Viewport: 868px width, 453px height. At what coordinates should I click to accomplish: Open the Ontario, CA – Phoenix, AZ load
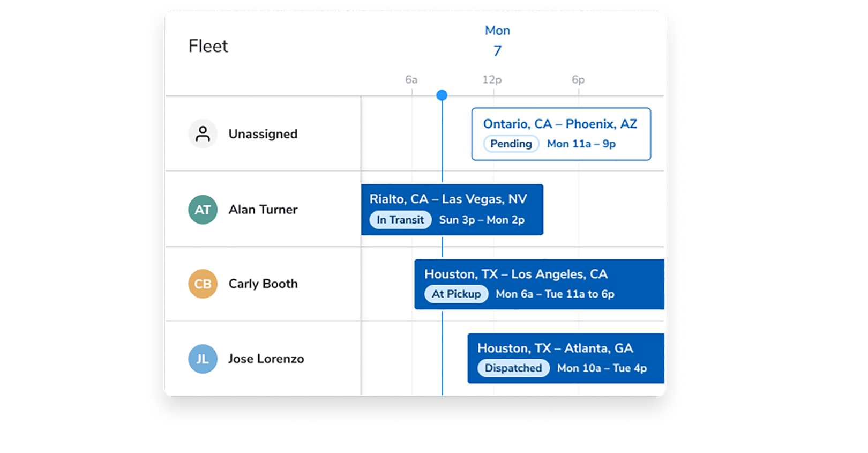[x=560, y=124]
